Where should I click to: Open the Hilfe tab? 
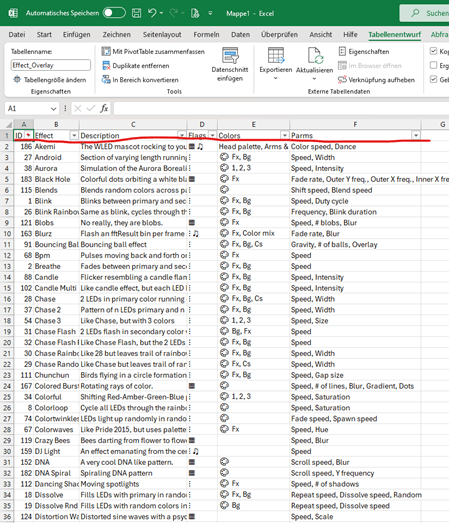(350, 34)
